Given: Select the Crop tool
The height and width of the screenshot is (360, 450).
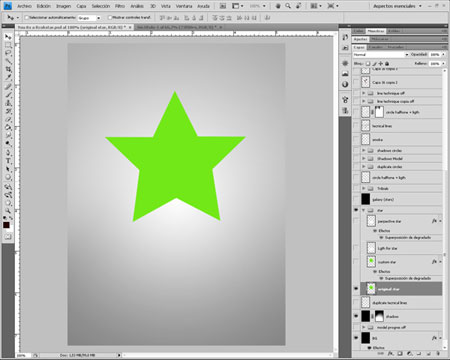Looking at the screenshot, I should (8, 69).
